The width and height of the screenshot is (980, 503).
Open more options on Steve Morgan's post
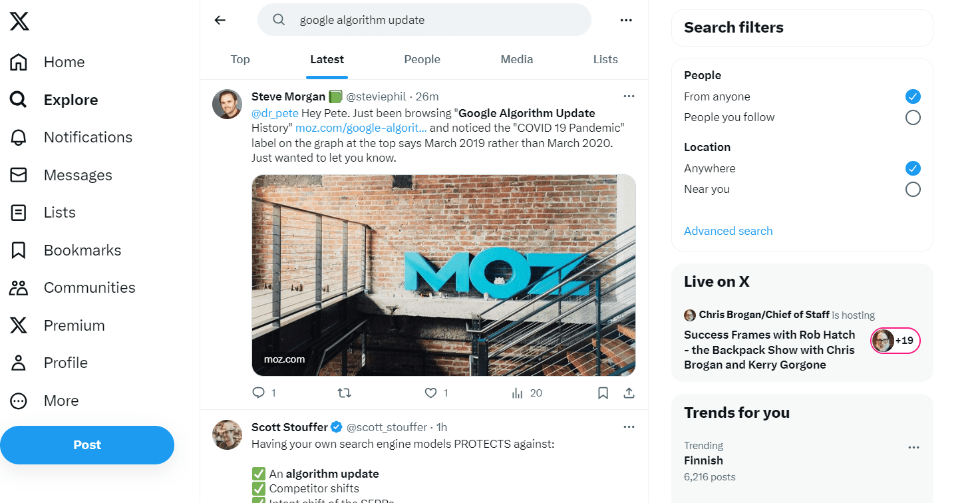[629, 96]
